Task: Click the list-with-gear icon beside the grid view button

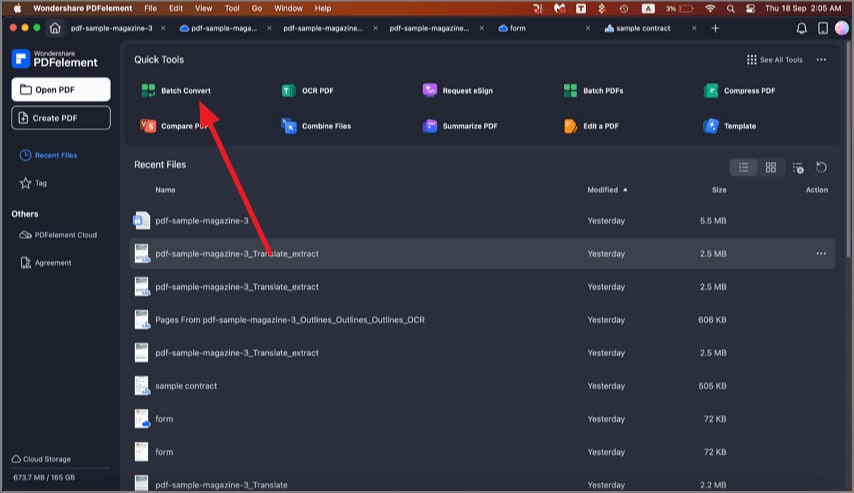Action: pyautogui.click(x=798, y=168)
